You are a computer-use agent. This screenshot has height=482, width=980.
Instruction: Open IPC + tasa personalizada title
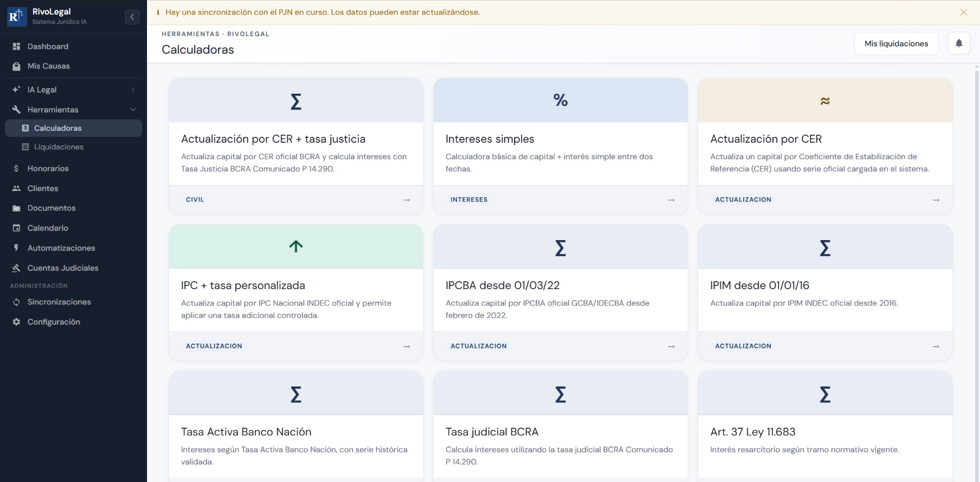(x=243, y=285)
